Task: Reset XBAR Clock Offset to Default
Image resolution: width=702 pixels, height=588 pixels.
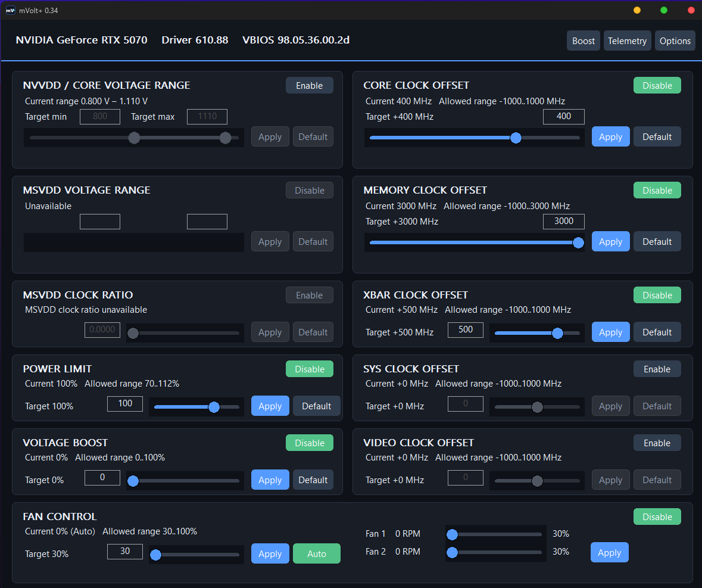Action: point(657,332)
